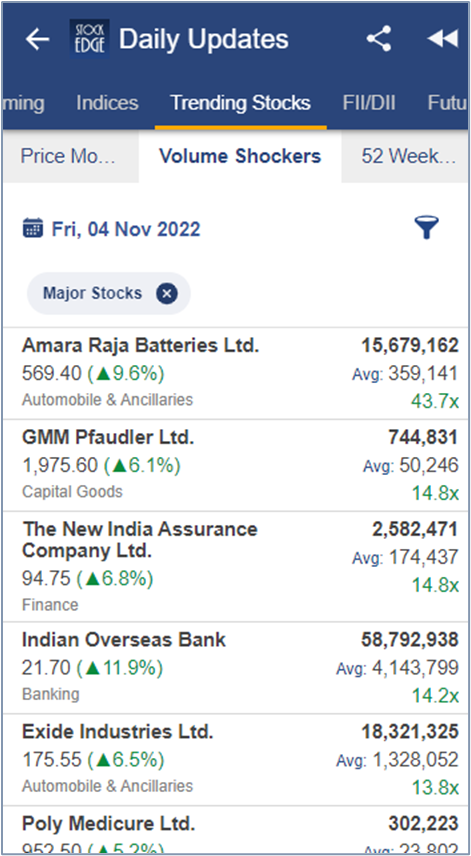Click the rewind double-arrow icon
The height and width of the screenshot is (856, 471).
[442, 39]
